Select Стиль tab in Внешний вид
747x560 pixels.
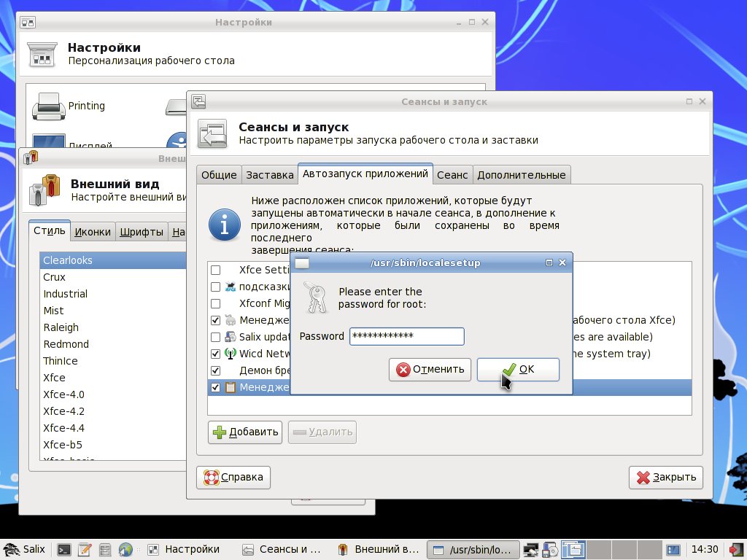(50, 231)
